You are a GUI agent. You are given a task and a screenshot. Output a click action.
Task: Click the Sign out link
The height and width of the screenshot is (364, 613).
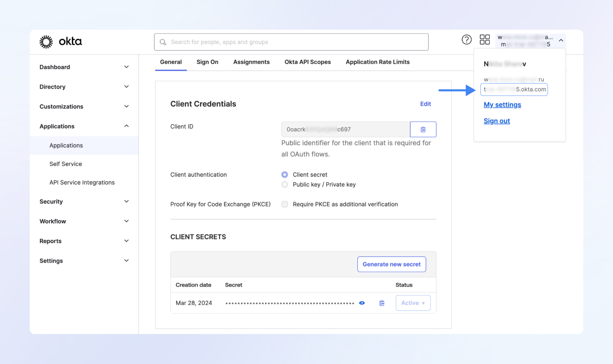point(497,121)
